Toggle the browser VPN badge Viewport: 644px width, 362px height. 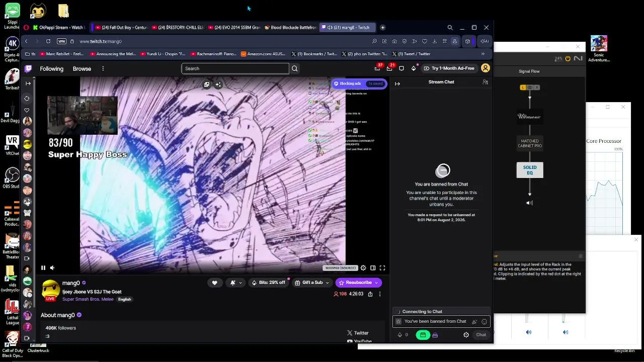click(61, 41)
